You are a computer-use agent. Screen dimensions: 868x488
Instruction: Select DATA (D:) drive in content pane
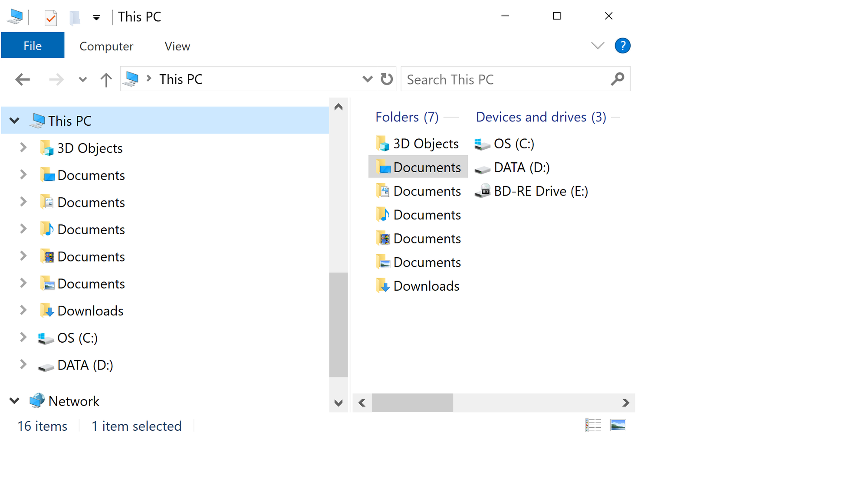[512, 167]
